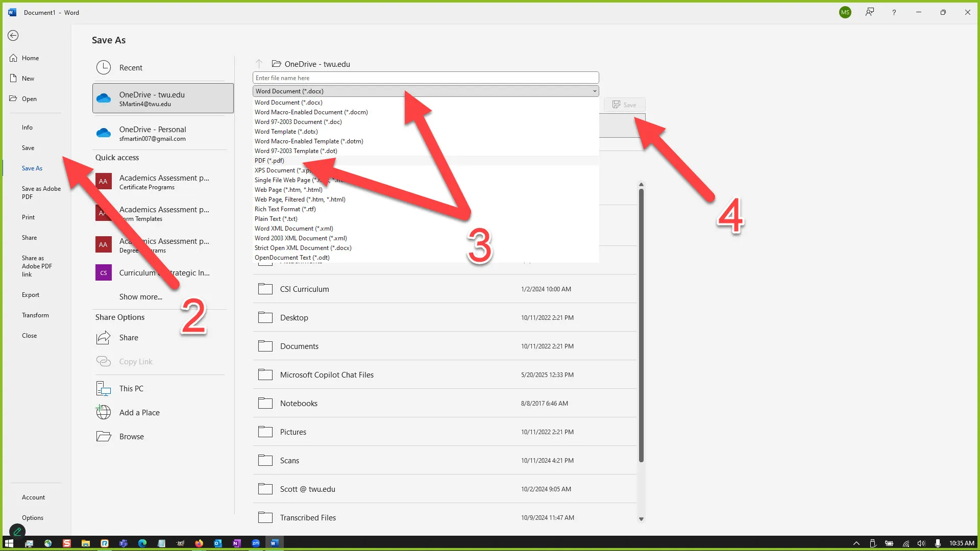The image size is (980, 551).
Task: Open OneNote from taskbar
Action: point(237,543)
